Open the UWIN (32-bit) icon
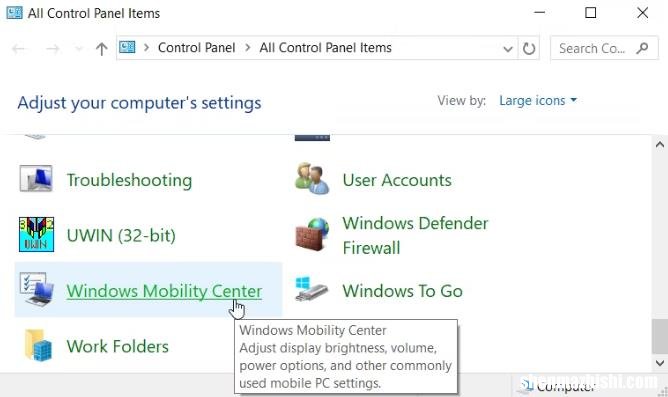The image size is (668, 397). pos(36,235)
